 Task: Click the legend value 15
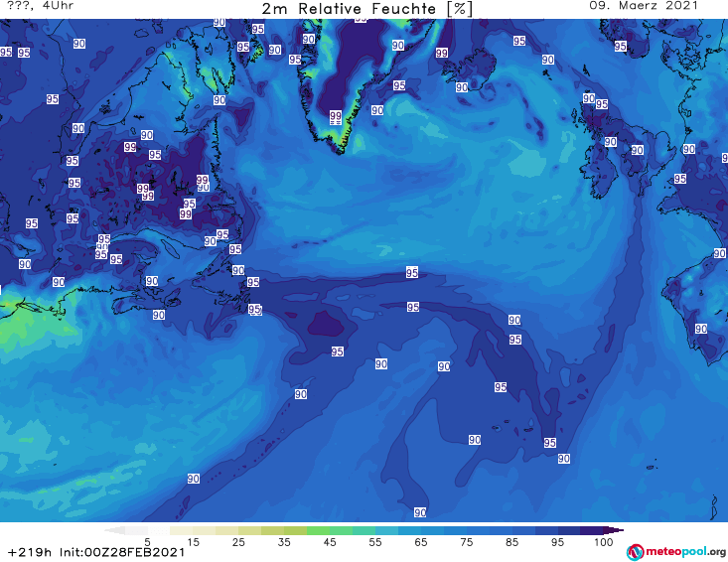pos(193,542)
